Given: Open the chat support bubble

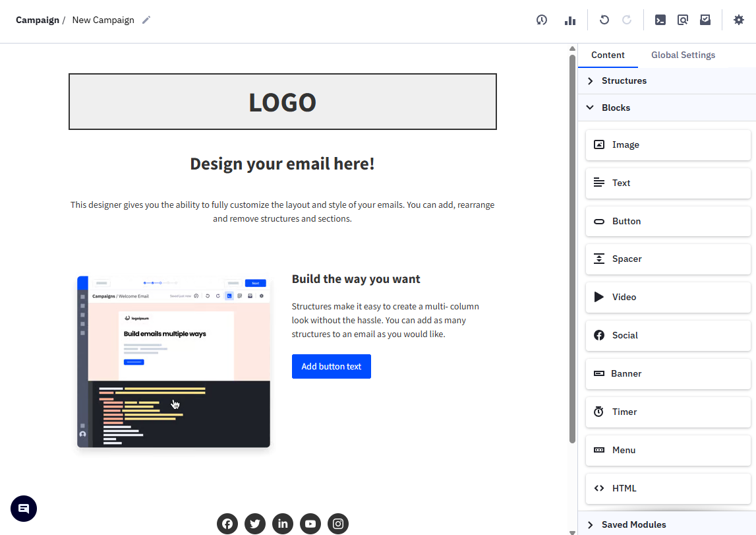Looking at the screenshot, I should [x=23, y=509].
